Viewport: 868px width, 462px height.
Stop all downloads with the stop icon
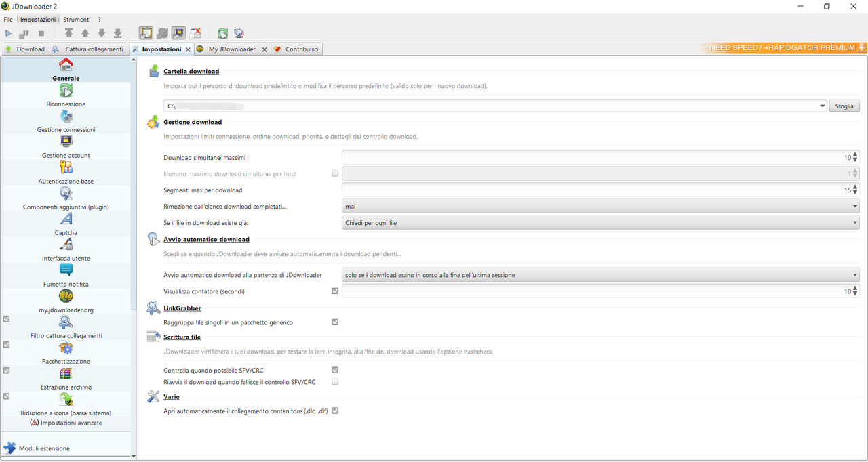41,33
